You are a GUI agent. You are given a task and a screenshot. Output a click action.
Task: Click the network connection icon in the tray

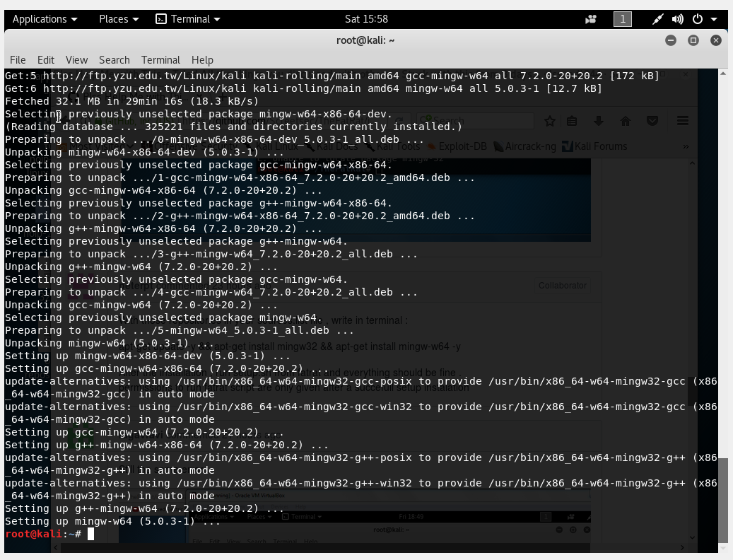[x=658, y=19]
